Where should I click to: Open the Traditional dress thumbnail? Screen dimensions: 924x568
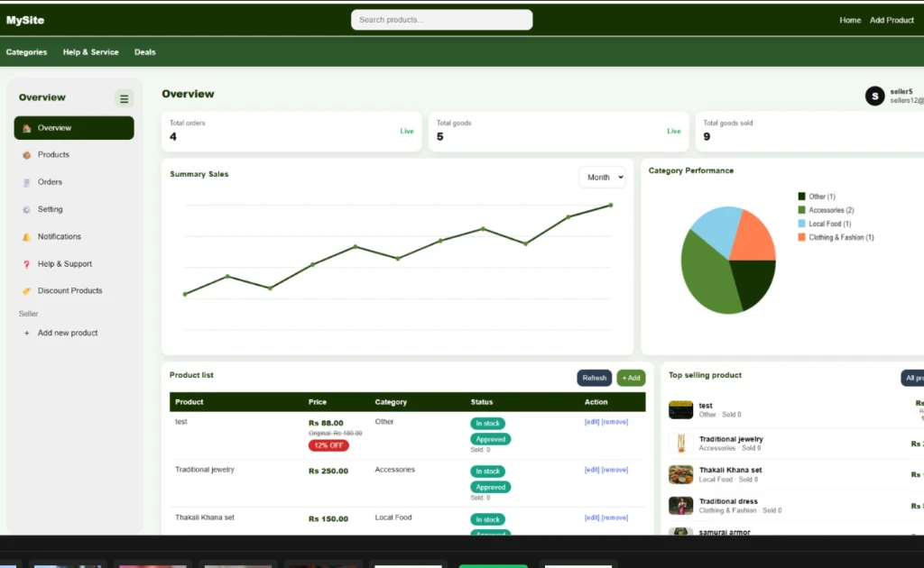coord(680,506)
